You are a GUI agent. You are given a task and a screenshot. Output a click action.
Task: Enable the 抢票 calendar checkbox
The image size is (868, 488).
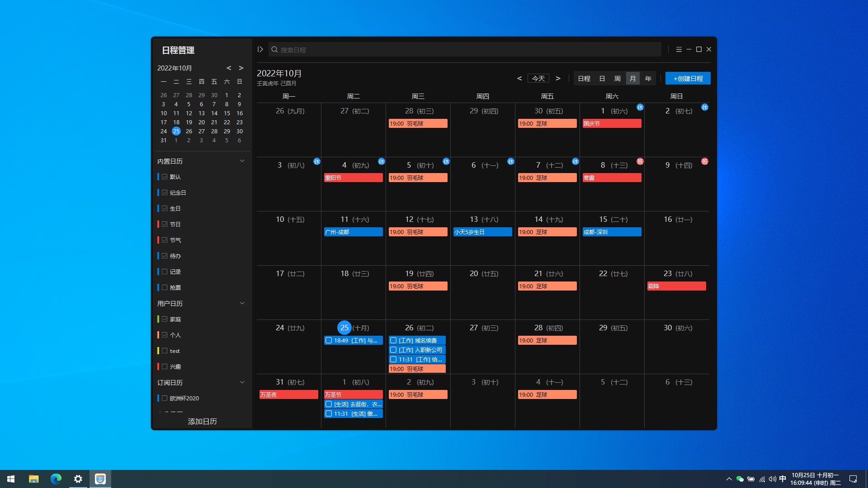point(165,287)
